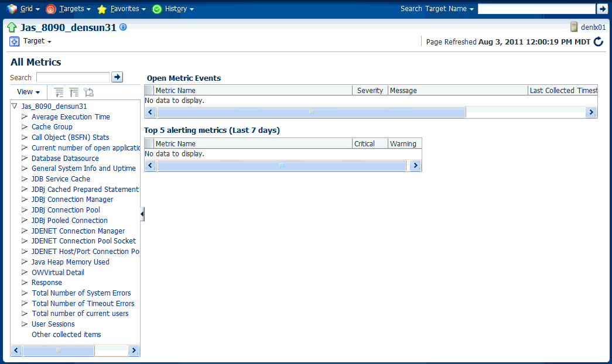Screen dimensions: 612x364
Task: Expand the Database Datasource node
Action: point(25,158)
